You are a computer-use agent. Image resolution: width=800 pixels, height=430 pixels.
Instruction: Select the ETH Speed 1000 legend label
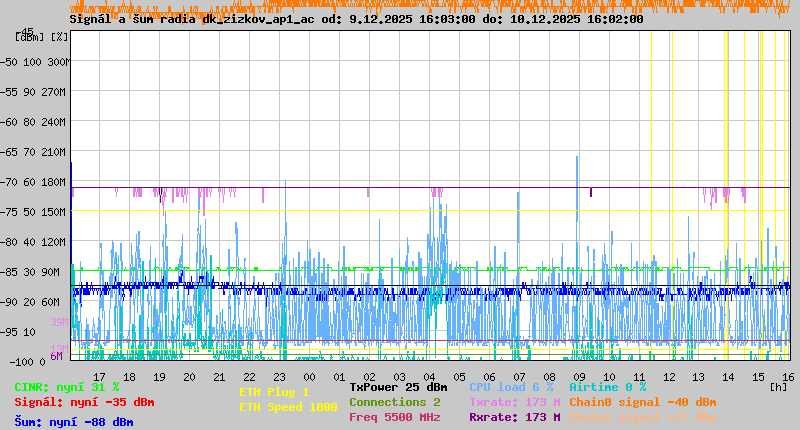click(x=288, y=407)
